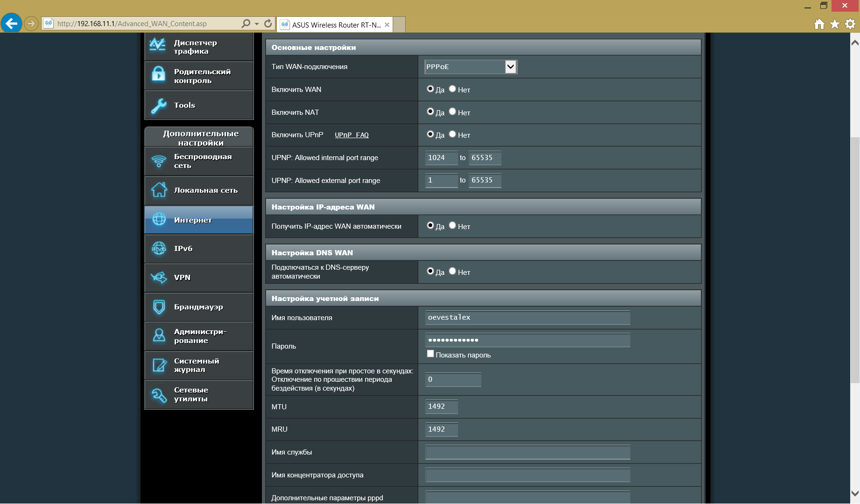Open browser settings gear menu
860x504 pixels.
pyautogui.click(x=850, y=24)
